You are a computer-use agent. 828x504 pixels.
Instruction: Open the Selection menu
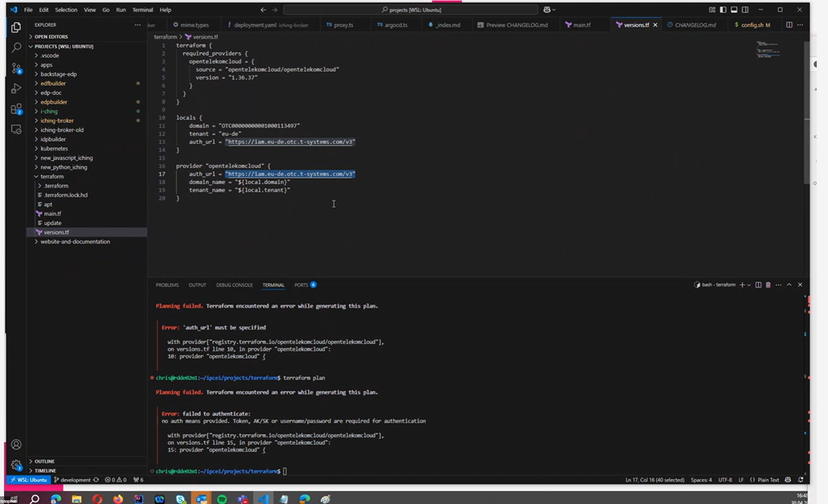(x=66, y=9)
